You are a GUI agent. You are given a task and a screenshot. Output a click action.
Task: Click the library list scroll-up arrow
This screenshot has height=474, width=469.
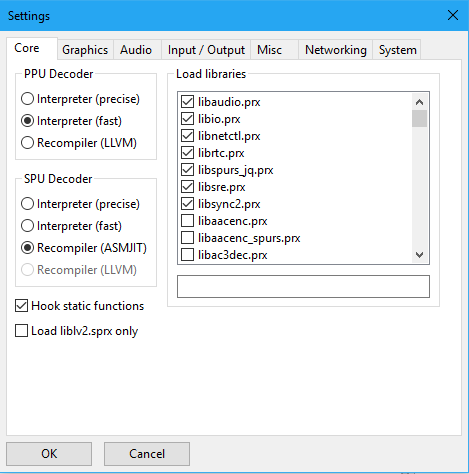419,102
